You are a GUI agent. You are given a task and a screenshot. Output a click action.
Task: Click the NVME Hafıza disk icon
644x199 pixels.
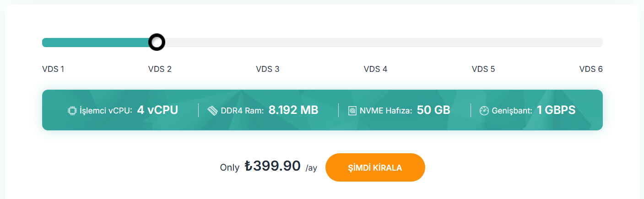[352, 111]
